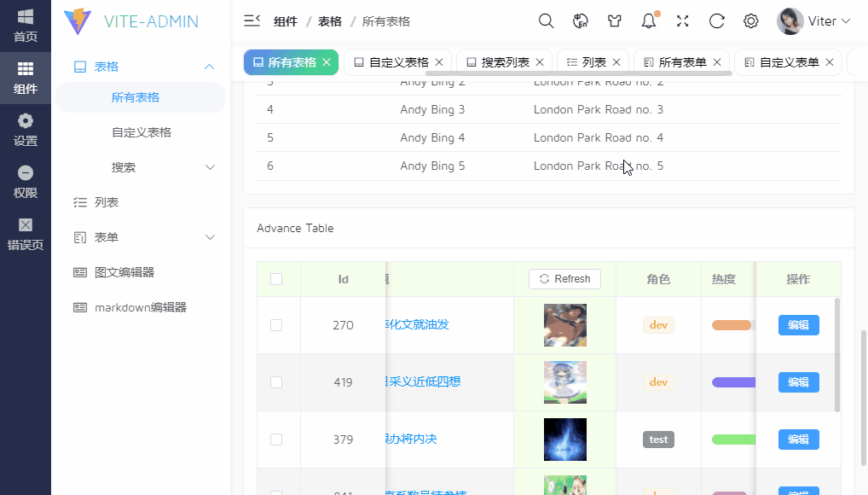The width and height of the screenshot is (868, 495).
Task: Click the 编辑 button on row 379
Action: click(x=798, y=439)
